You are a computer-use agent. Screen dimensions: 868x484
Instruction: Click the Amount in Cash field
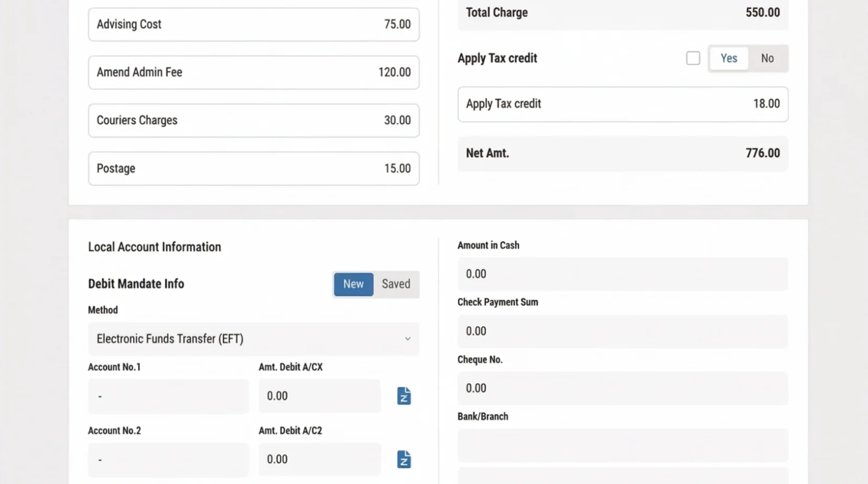623,274
